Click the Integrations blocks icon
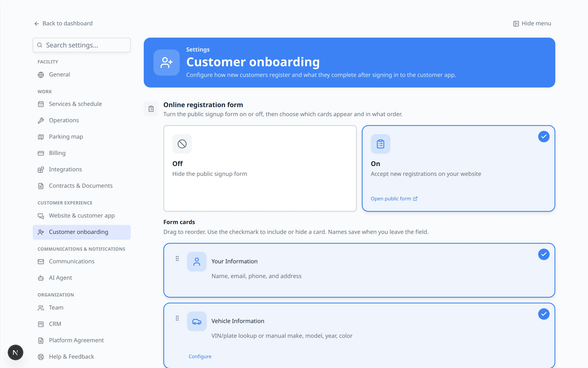588x368 pixels. pyautogui.click(x=41, y=170)
